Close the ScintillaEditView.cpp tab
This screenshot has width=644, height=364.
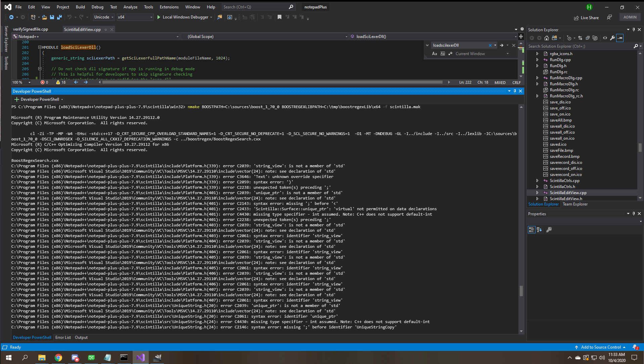click(112, 30)
